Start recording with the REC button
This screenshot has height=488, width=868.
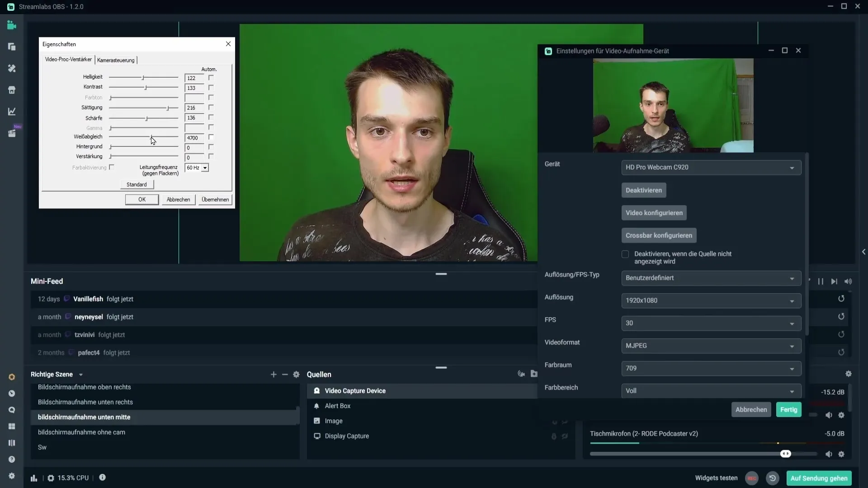752,478
